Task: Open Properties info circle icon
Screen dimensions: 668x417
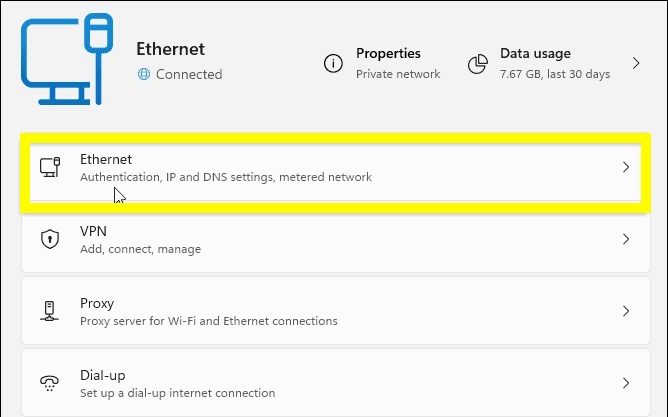Action: click(x=333, y=63)
